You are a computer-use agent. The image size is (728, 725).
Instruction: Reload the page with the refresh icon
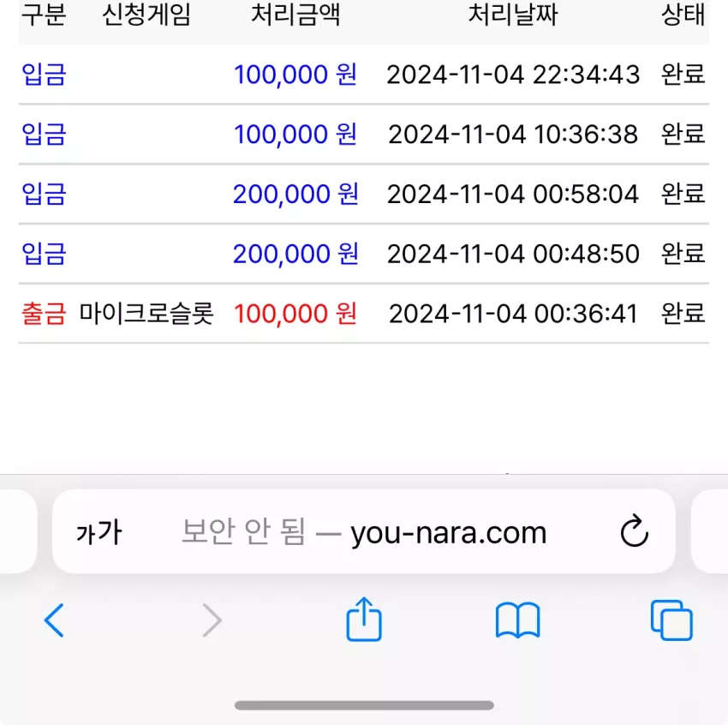[x=634, y=530]
